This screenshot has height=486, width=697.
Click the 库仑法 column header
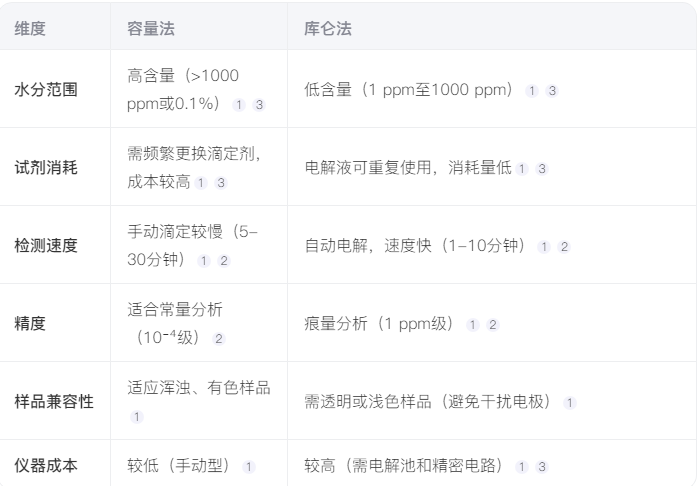[x=328, y=29]
